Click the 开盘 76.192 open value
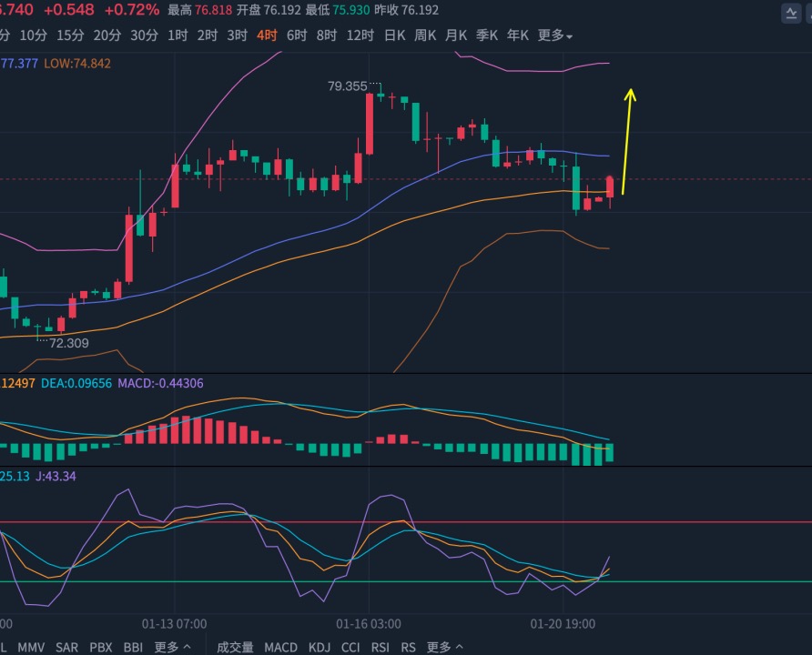This screenshot has width=812, height=655. click(269, 10)
